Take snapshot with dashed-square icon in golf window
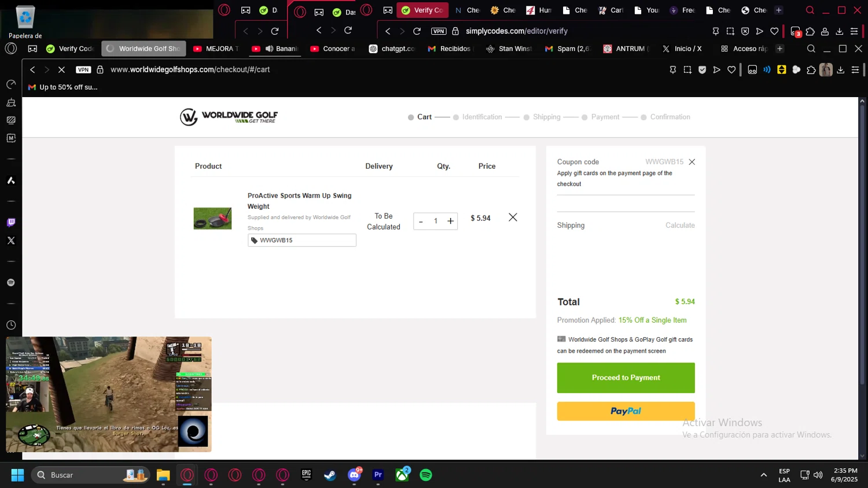This screenshot has height=488, width=868. [687, 69]
